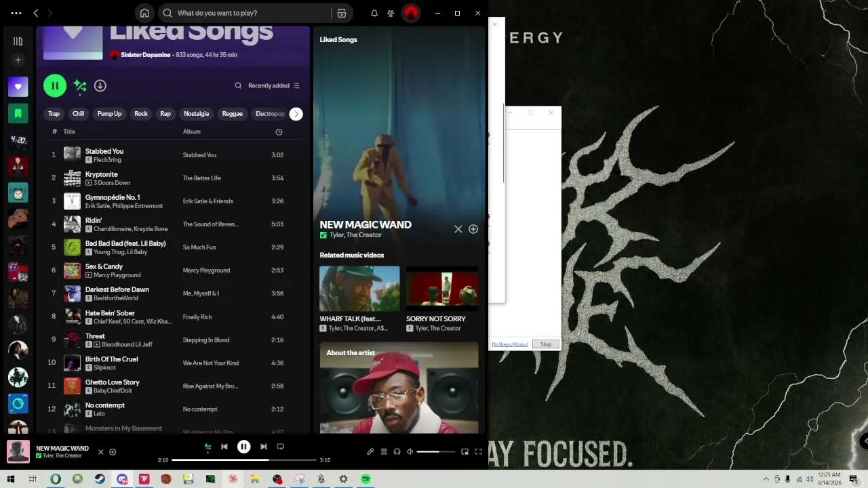Open Windows Start menu
This screenshot has width=868, height=488.
click(x=10, y=479)
